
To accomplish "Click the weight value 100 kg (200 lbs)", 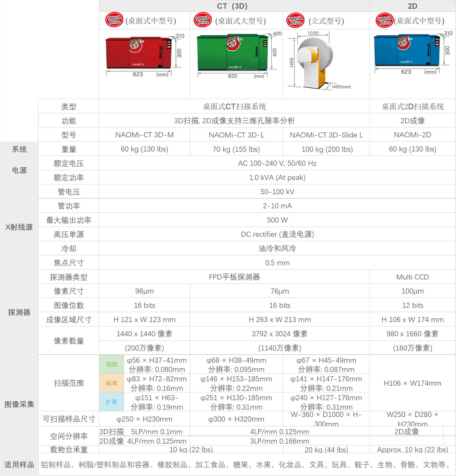I will (x=326, y=149).
